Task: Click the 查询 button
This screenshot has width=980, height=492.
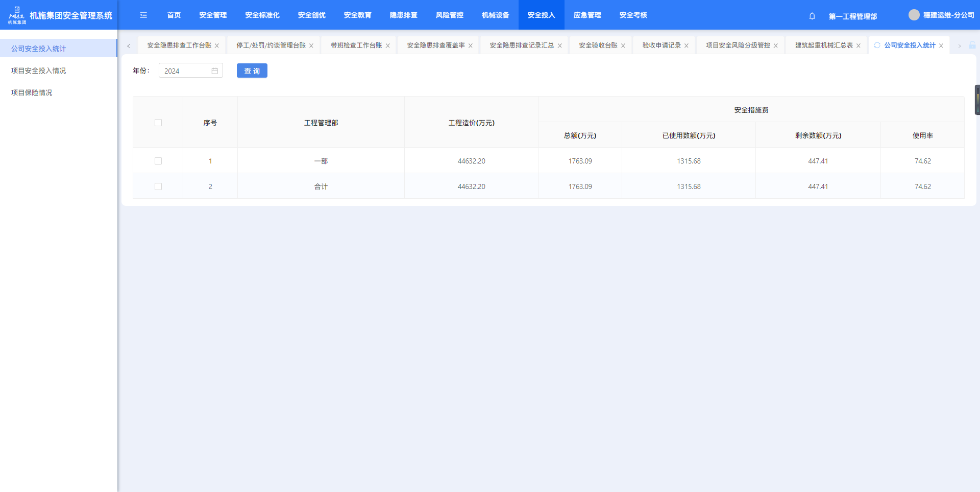Action: (252, 71)
